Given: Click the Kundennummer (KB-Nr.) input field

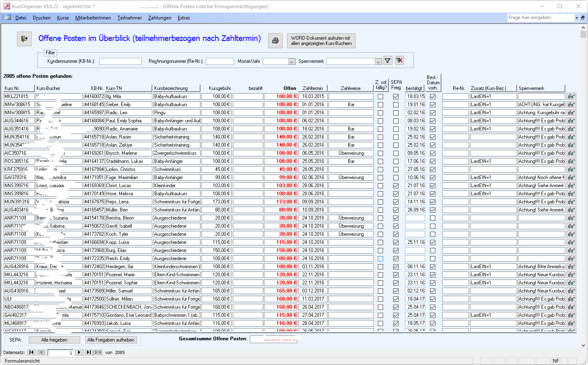Looking at the screenshot, I should (120, 62).
